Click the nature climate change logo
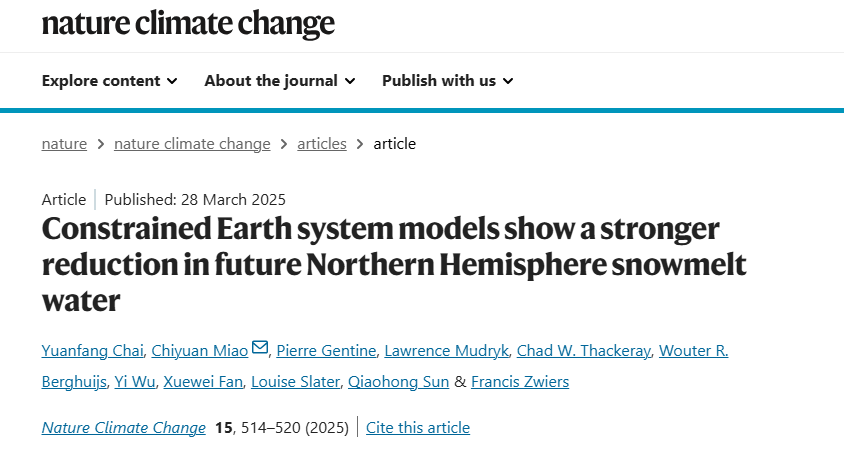Image resolution: width=844 pixels, height=454 pixels. [188, 23]
